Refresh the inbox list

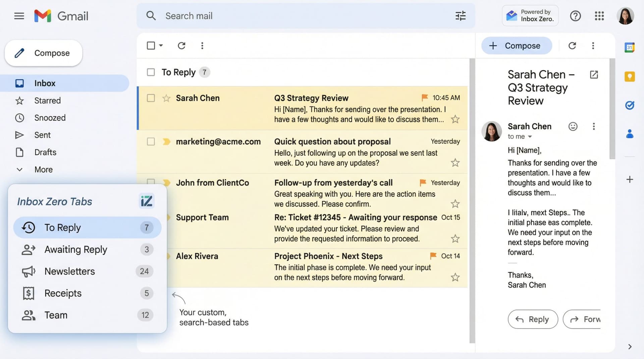coord(181,46)
